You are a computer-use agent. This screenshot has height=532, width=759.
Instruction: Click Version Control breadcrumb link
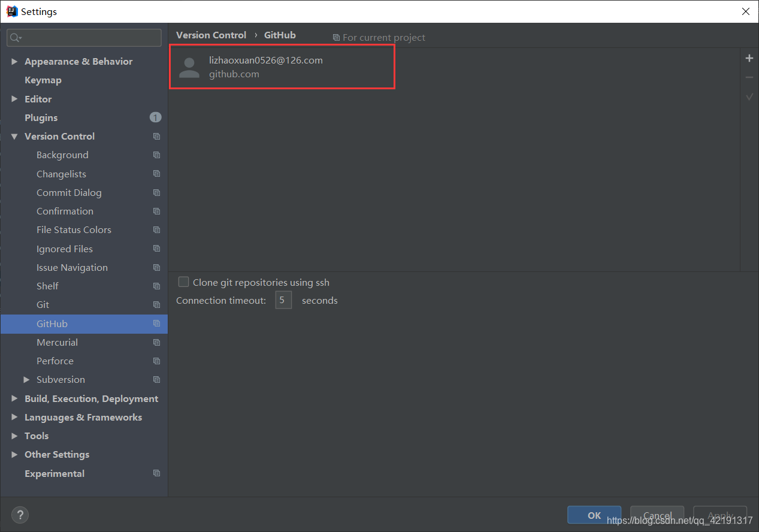[x=211, y=35]
